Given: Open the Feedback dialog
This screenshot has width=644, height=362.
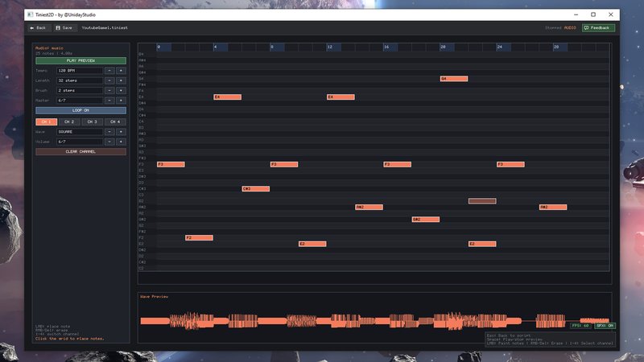Looking at the screenshot, I should click(x=598, y=28).
